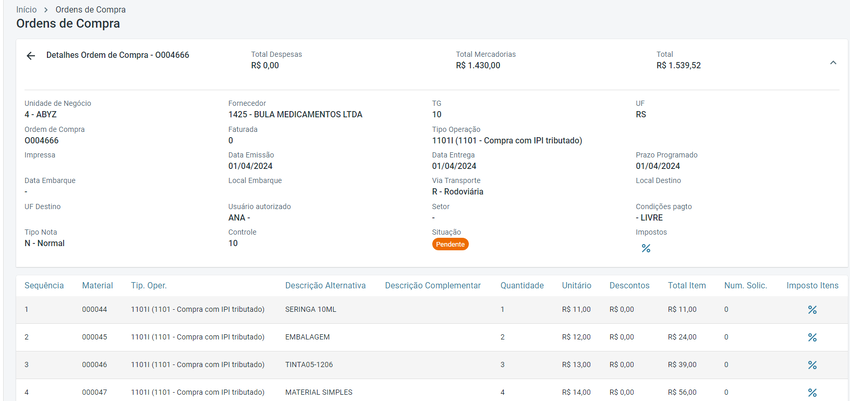Click the item total R$ 24,00 cell
This screenshot has height=401, width=850.
point(682,337)
